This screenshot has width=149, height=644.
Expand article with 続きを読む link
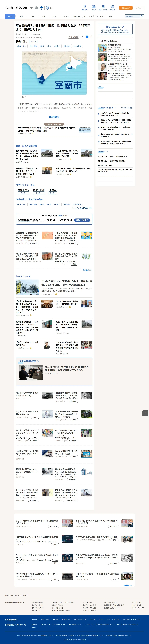point(54,117)
